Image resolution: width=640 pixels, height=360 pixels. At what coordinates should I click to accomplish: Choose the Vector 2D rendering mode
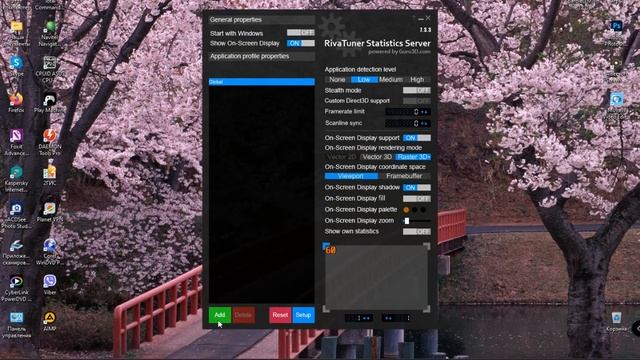coord(342,157)
